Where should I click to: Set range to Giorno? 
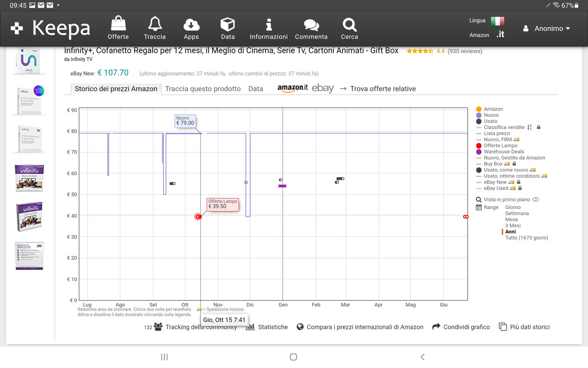tap(513, 207)
